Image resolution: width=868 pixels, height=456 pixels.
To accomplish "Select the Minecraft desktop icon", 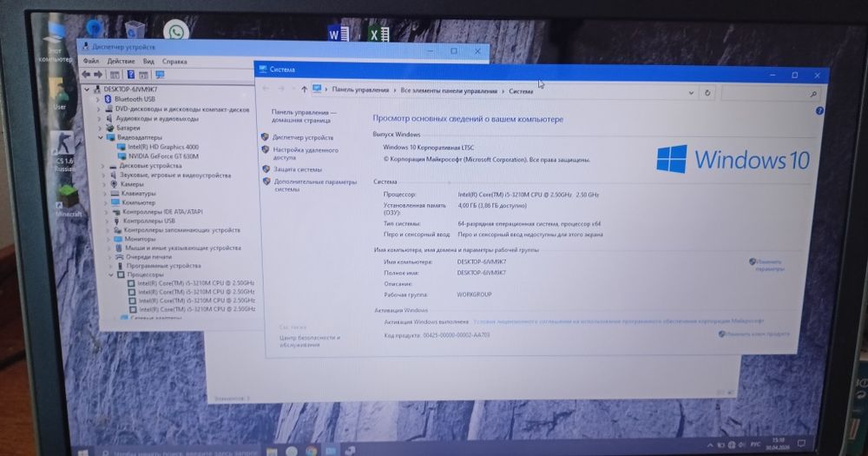I will (x=68, y=201).
